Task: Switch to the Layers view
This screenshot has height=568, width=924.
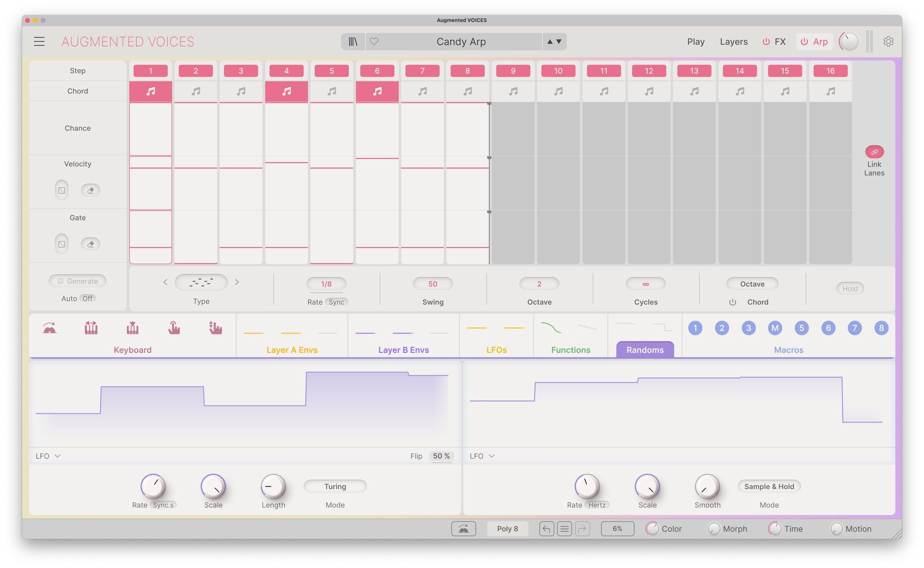Action: (734, 42)
